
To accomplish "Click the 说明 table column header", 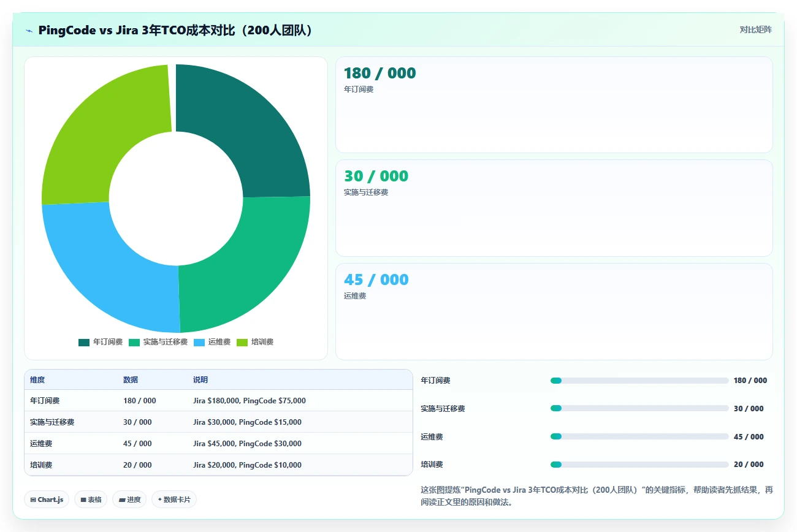I will (x=200, y=380).
